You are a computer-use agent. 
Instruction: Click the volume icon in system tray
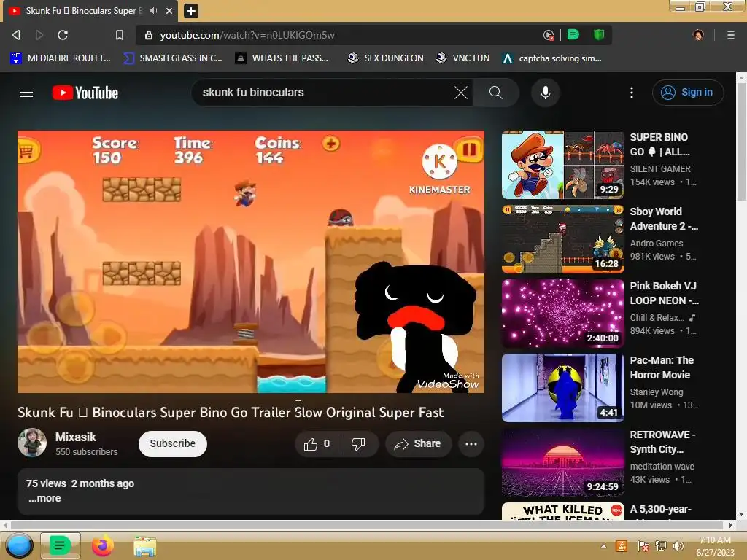[678, 545]
